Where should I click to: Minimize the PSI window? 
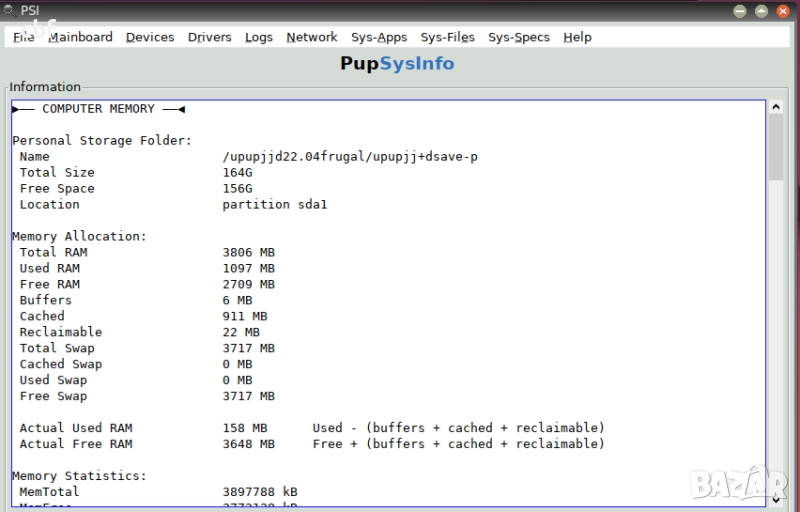(740, 11)
